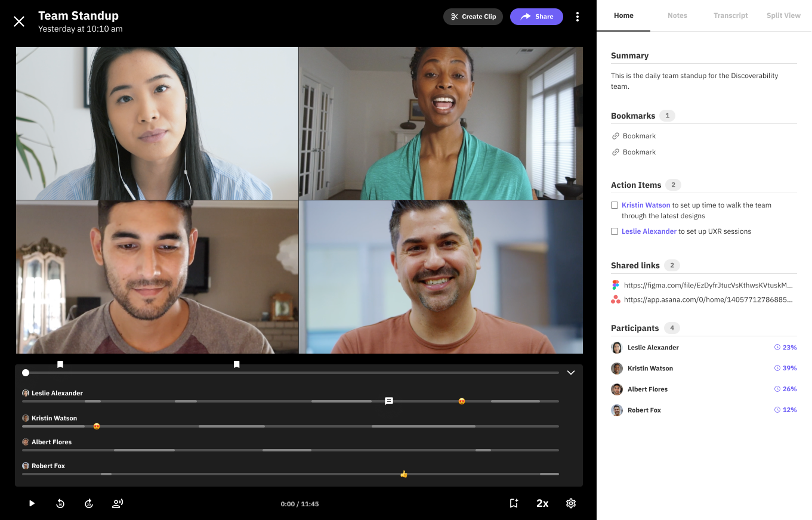Click the Figma logo icon

click(x=616, y=285)
